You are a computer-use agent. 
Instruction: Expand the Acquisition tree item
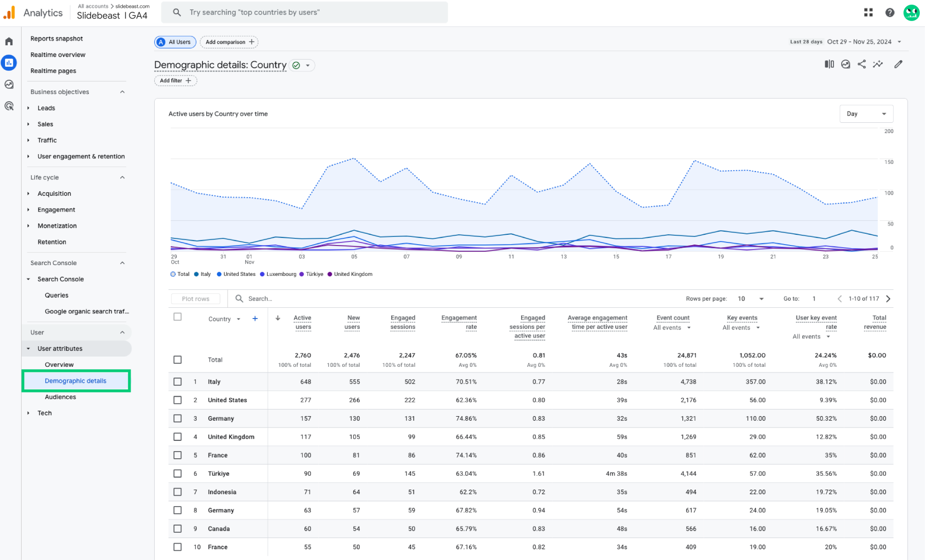(28, 194)
